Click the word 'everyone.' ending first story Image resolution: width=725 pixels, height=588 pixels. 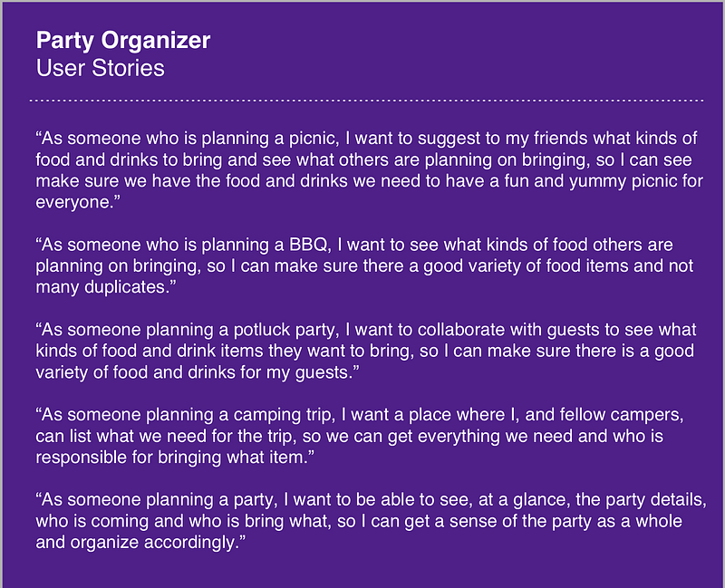75,202
